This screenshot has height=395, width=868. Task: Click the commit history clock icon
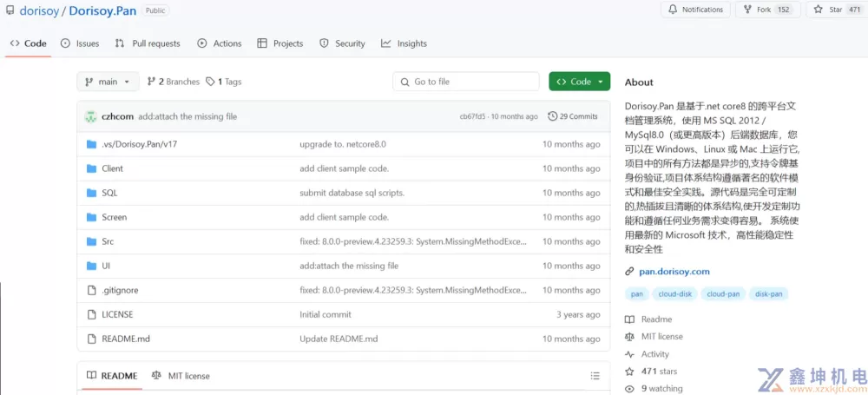552,116
